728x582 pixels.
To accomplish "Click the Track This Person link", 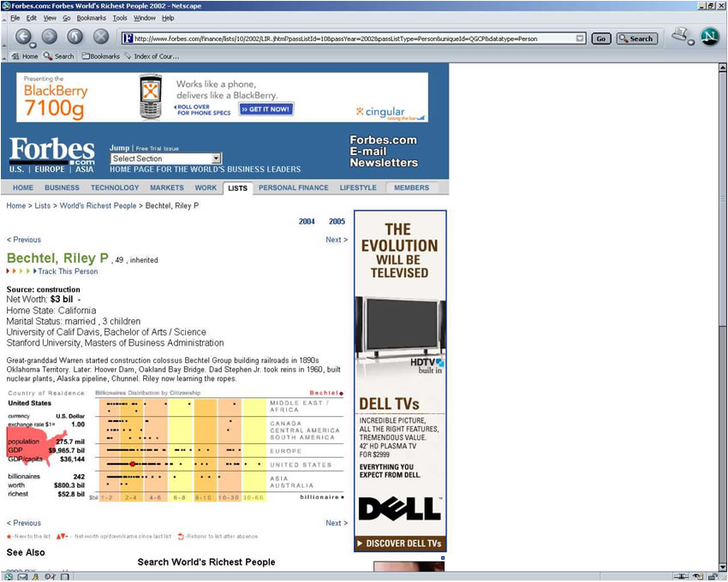I will [68, 271].
